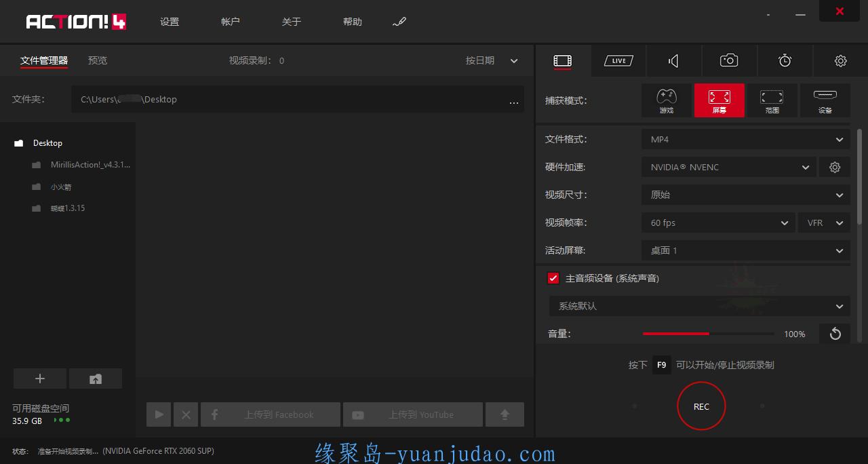The height and width of the screenshot is (464, 868).
Task: Select the Desktop folder in tree
Action: pyautogui.click(x=47, y=143)
